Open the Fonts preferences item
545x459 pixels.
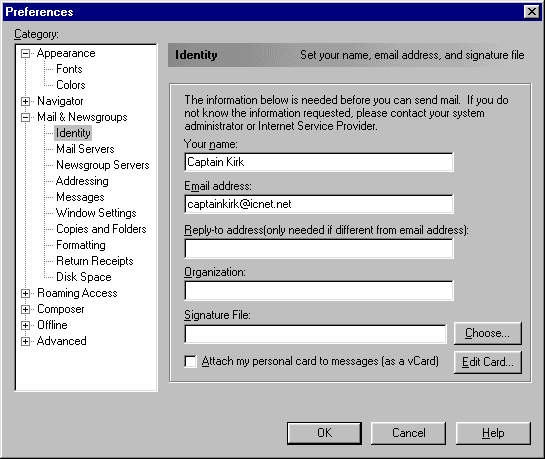point(69,69)
